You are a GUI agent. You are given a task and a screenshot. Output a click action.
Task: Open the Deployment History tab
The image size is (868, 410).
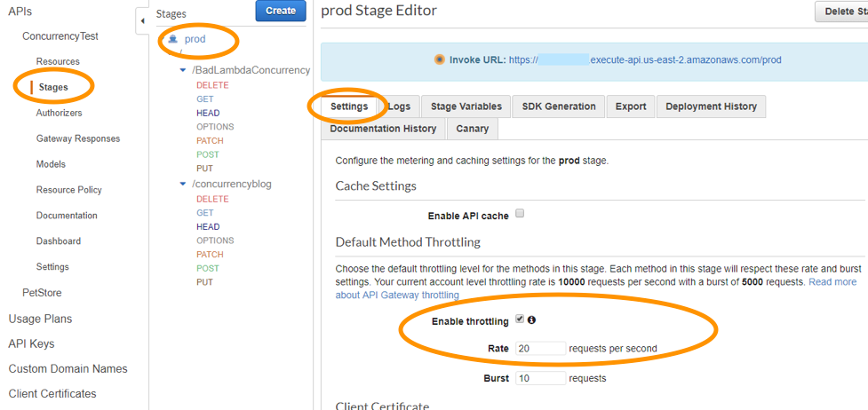[711, 106]
